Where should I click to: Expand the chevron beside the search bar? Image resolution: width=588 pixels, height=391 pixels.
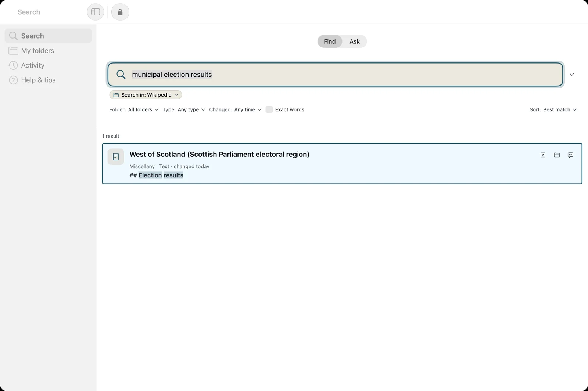point(572,75)
